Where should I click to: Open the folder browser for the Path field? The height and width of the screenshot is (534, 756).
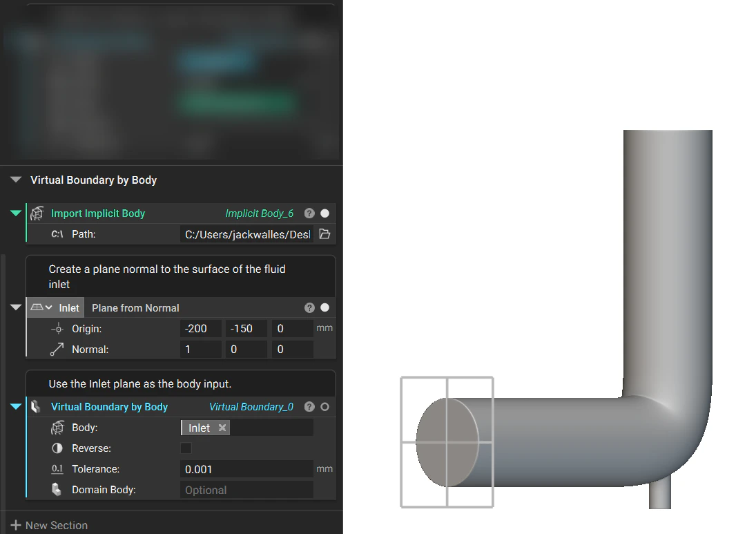click(324, 234)
